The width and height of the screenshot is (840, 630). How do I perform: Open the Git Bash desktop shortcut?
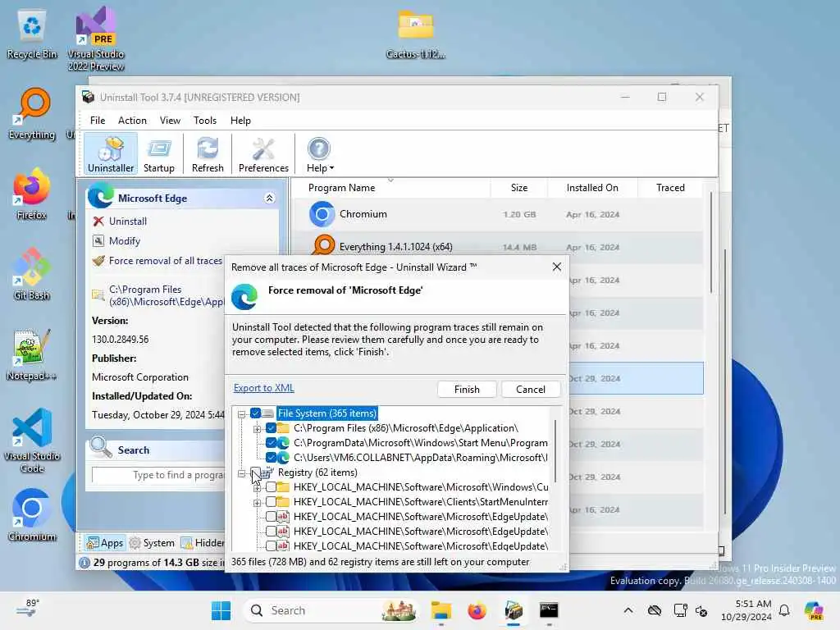click(x=32, y=274)
